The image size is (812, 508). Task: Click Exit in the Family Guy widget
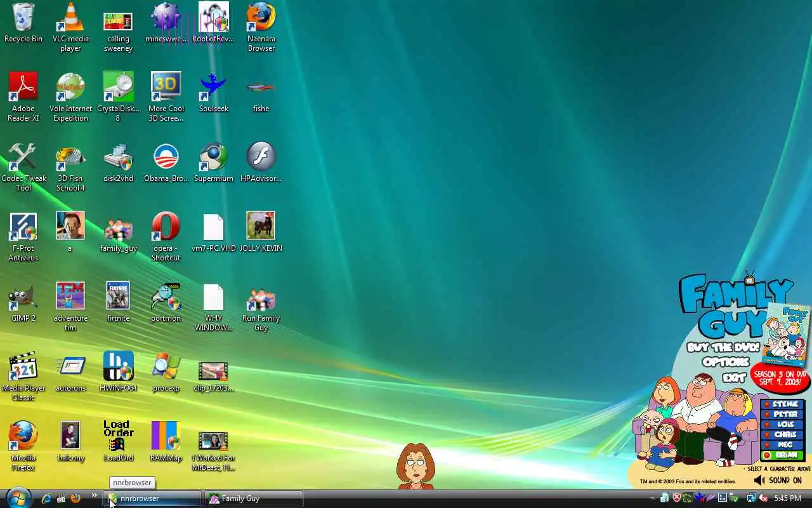click(x=734, y=377)
